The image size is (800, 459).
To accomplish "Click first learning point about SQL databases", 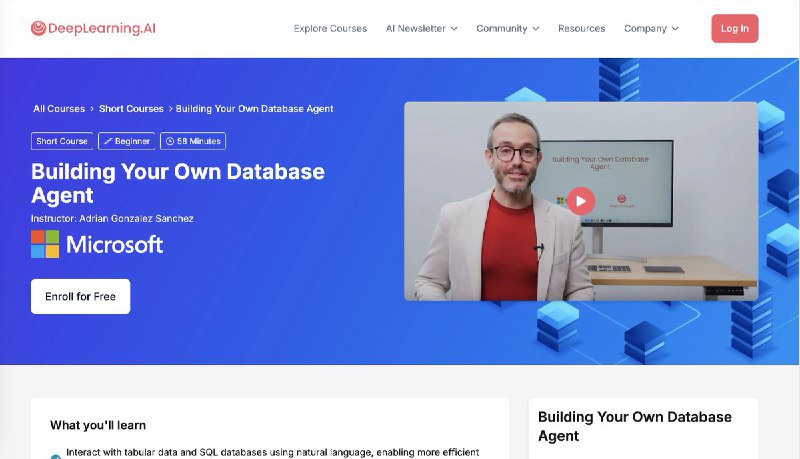I will 272,452.
